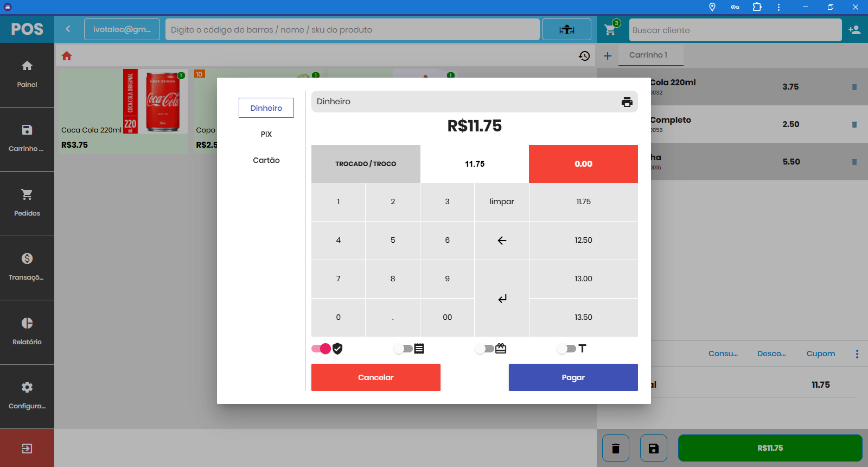
Task: Click the add customer icon
Action: 854,30
